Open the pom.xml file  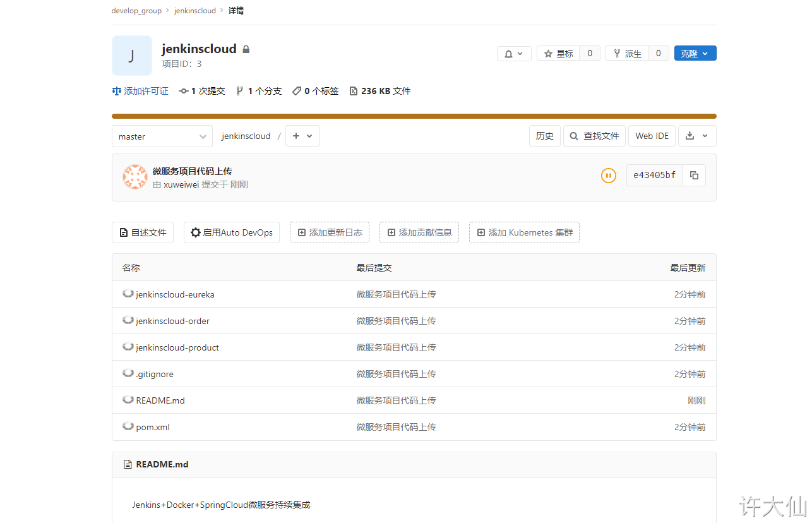pyautogui.click(x=153, y=427)
